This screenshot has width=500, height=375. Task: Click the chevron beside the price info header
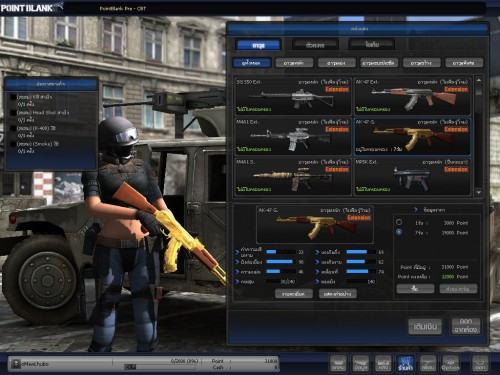coord(415,210)
